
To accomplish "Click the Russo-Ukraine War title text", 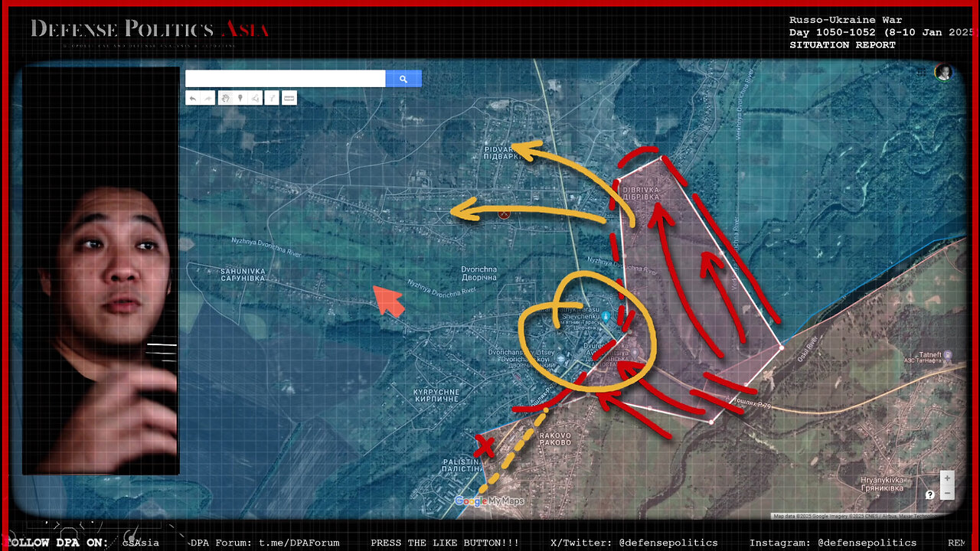I will [846, 20].
